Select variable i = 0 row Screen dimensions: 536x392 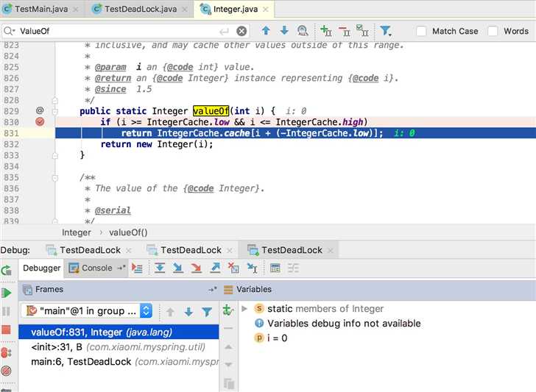[x=387, y=338]
